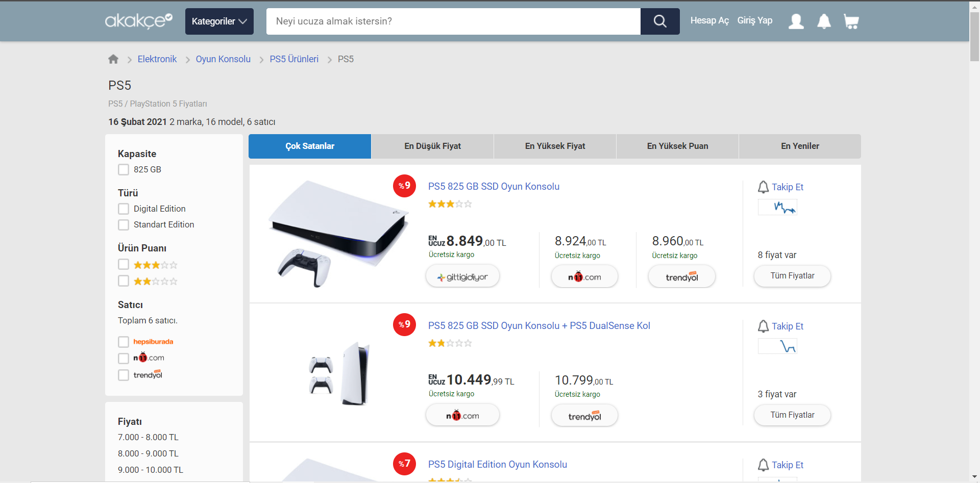Check the two-star rating filter
This screenshot has height=483, width=980.
coord(124,281)
